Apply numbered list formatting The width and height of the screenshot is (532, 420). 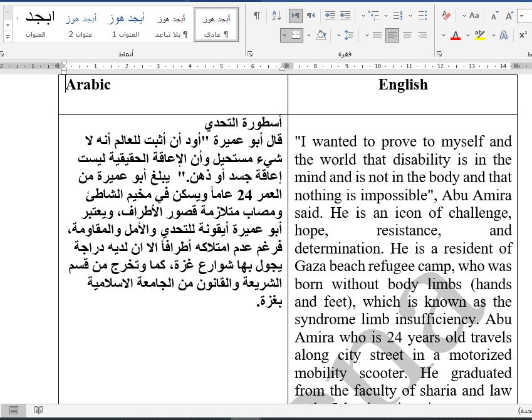[x=398, y=16]
